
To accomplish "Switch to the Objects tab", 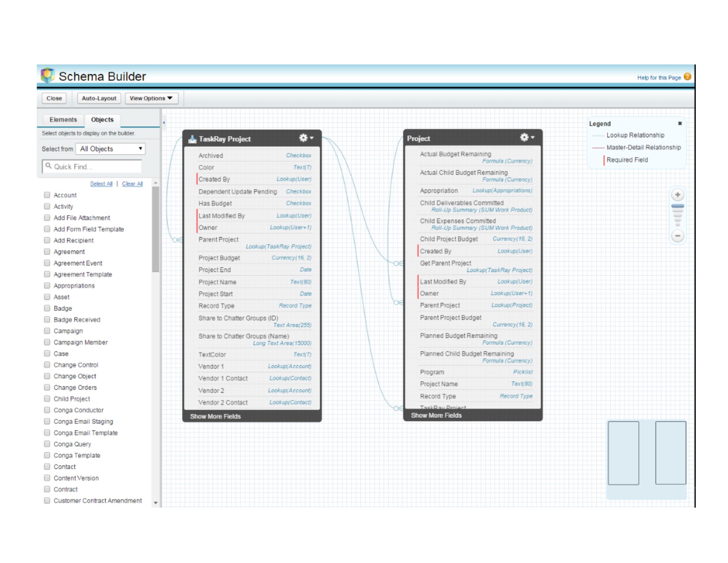I will 102,120.
